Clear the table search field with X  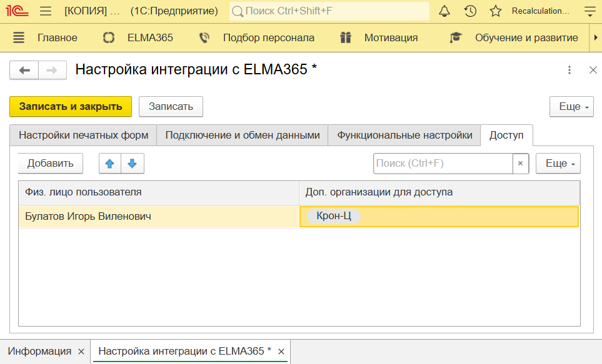[521, 164]
